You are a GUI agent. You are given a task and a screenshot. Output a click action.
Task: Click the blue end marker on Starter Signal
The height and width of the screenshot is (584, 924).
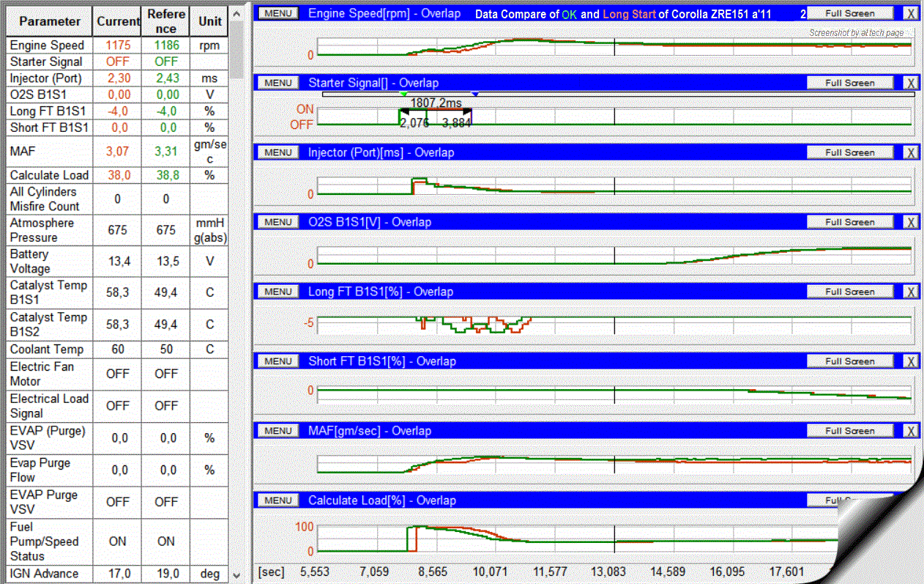click(475, 95)
